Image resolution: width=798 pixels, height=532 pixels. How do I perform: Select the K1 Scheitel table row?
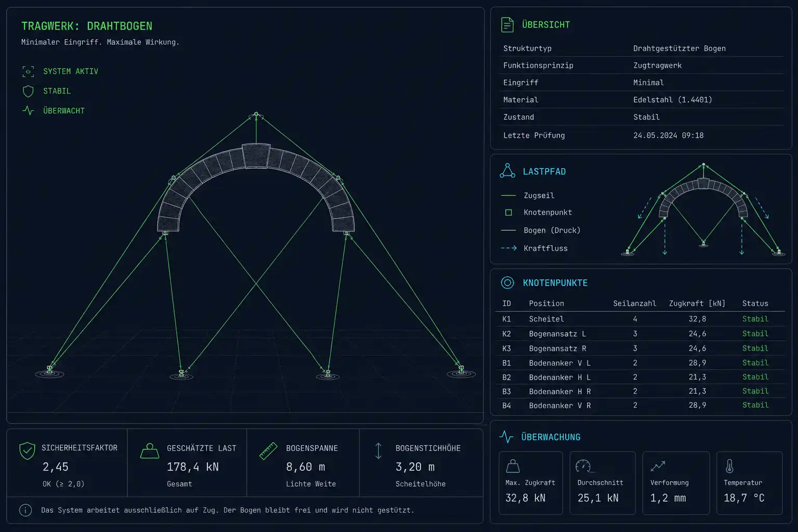pos(640,319)
